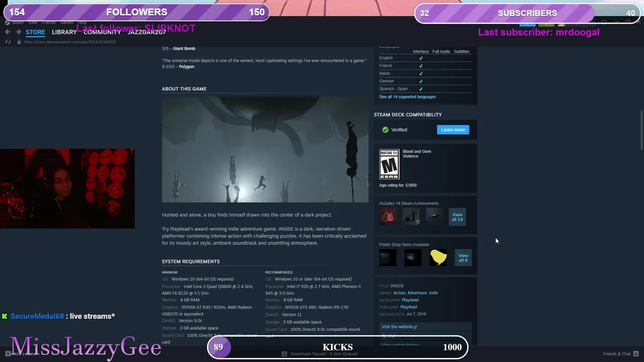Click See all 14 supported languages
This screenshot has height=362, width=644.
tap(408, 97)
